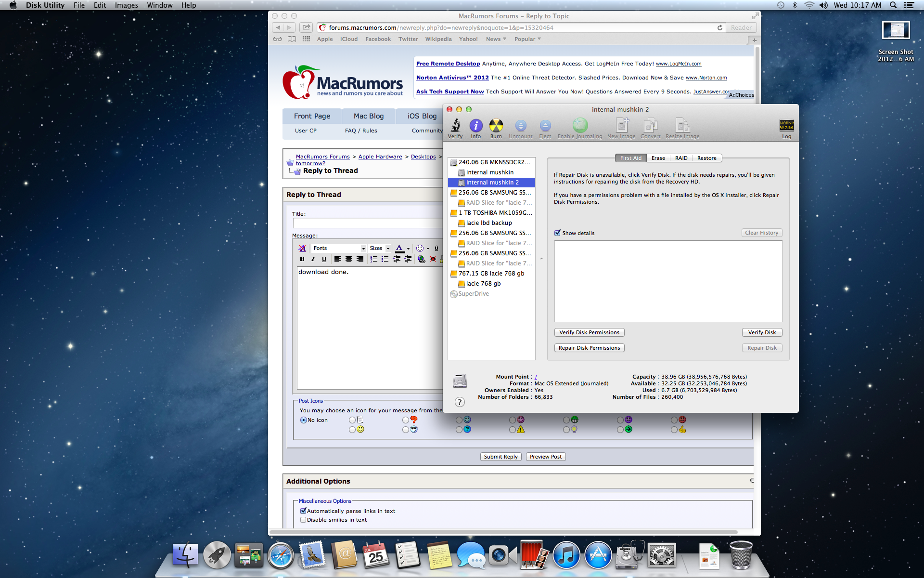
Task: Click Repair Disk Permissions button
Action: tap(589, 348)
